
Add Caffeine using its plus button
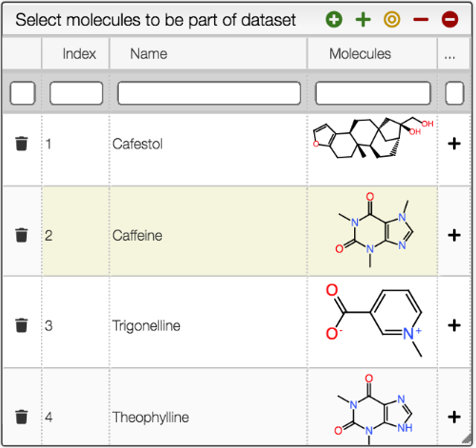pyautogui.click(x=454, y=235)
